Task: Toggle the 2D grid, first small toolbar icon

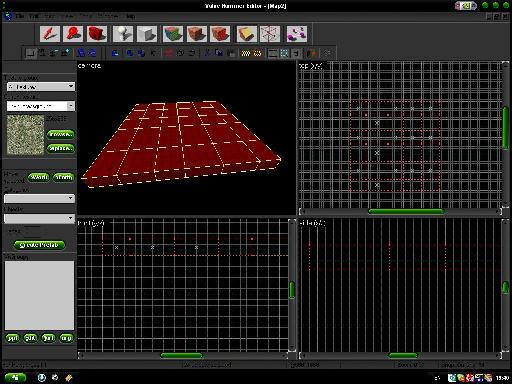Action: click(31, 53)
